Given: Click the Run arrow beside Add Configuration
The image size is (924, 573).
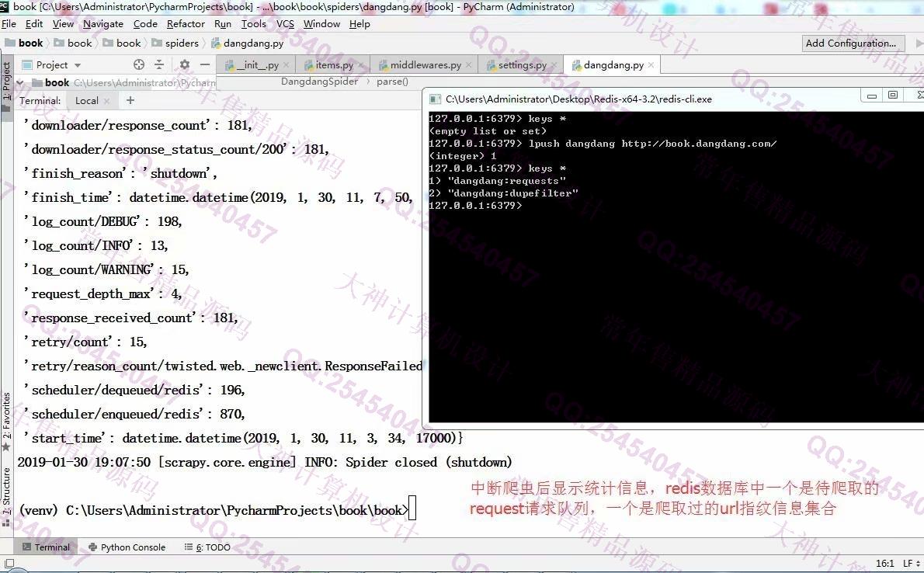Looking at the screenshot, I should tap(919, 43).
